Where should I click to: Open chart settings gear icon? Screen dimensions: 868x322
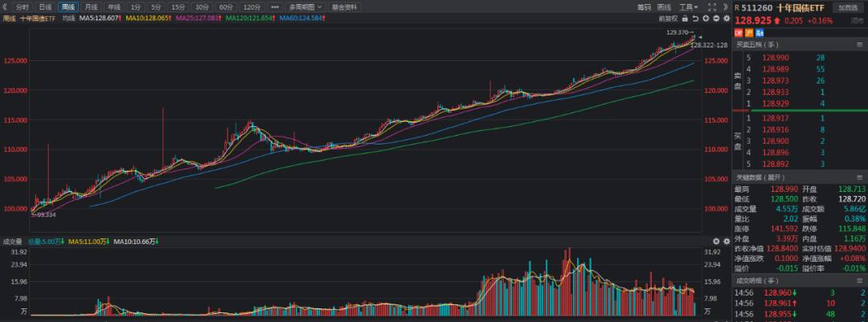tap(727, 18)
